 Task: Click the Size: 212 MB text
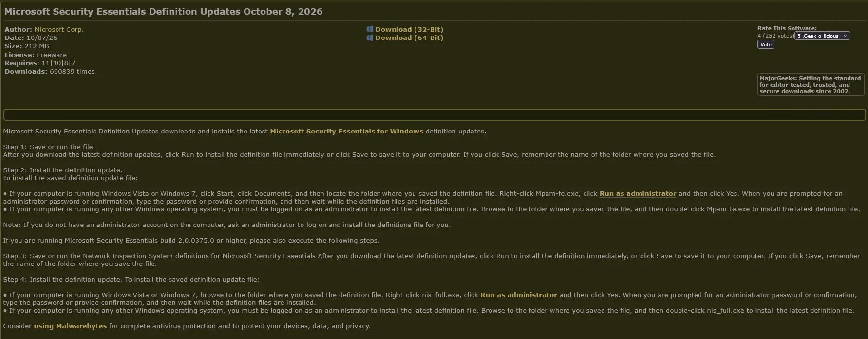27,46
